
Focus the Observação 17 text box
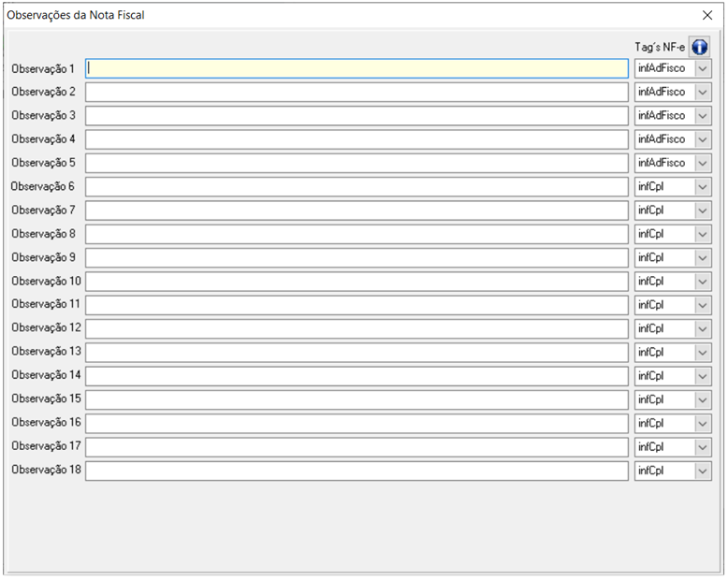click(357, 447)
